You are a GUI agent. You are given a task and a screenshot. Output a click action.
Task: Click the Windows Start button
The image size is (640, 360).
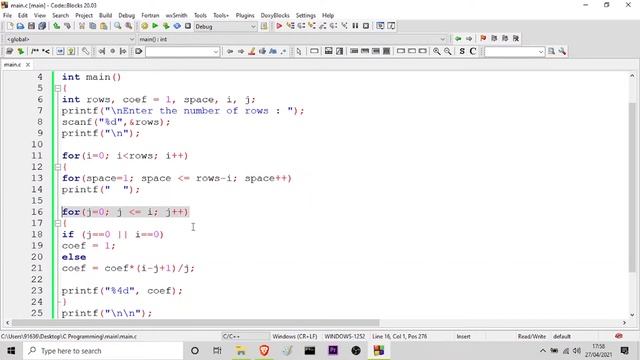[11, 351]
